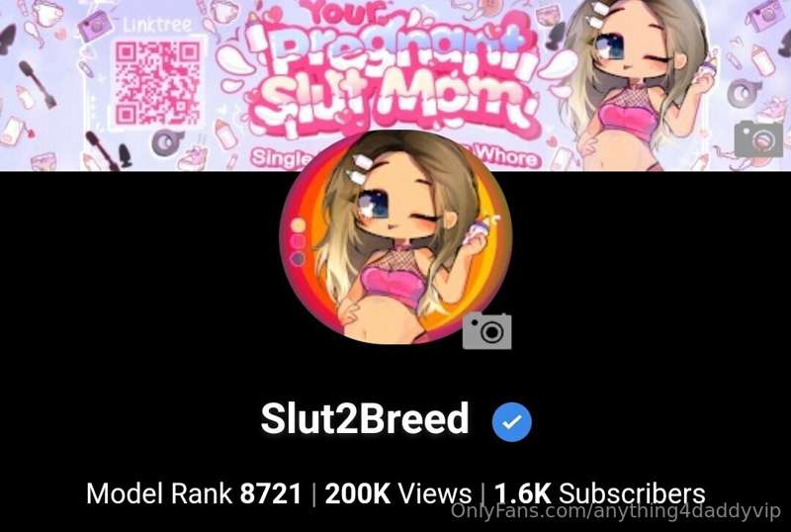
Task: Click the camera icon beside the profile avatar
Action: 486,330
